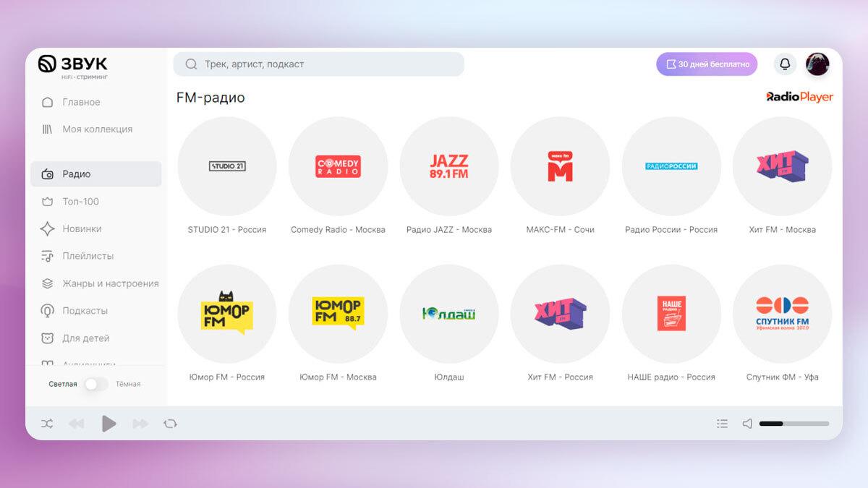Click the notifications bell icon
Screen dimensions: 868x488
click(785, 64)
